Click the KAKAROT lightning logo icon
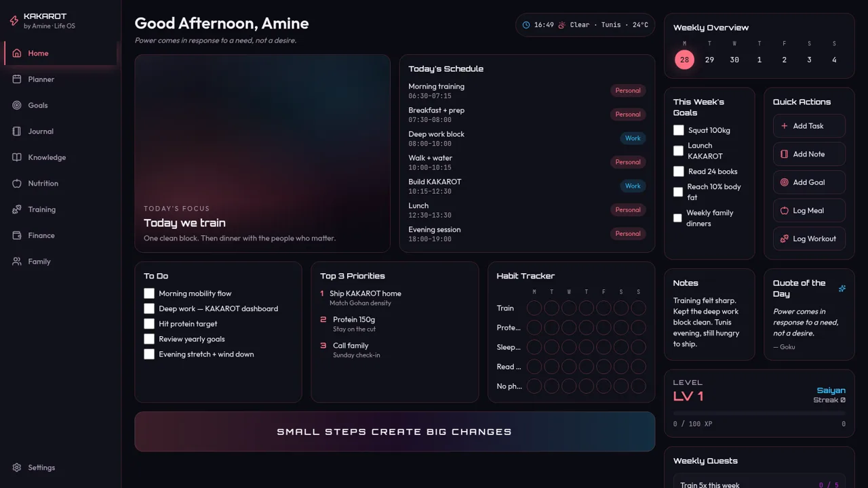This screenshot has height=488, width=868. click(14, 21)
